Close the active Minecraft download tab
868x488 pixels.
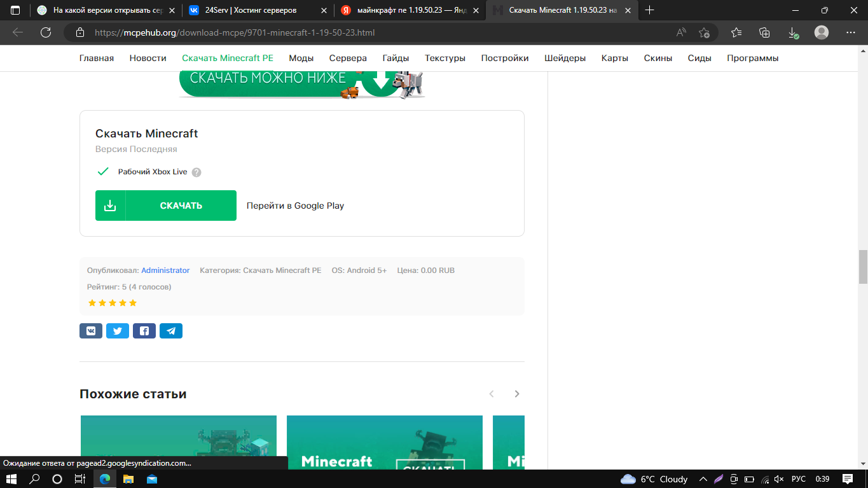[x=626, y=10]
